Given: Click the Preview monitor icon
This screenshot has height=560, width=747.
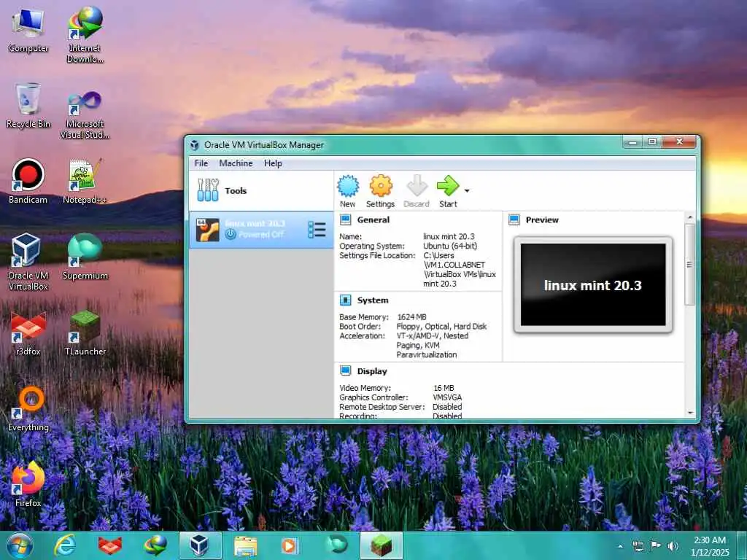Looking at the screenshot, I should (x=514, y=219).
